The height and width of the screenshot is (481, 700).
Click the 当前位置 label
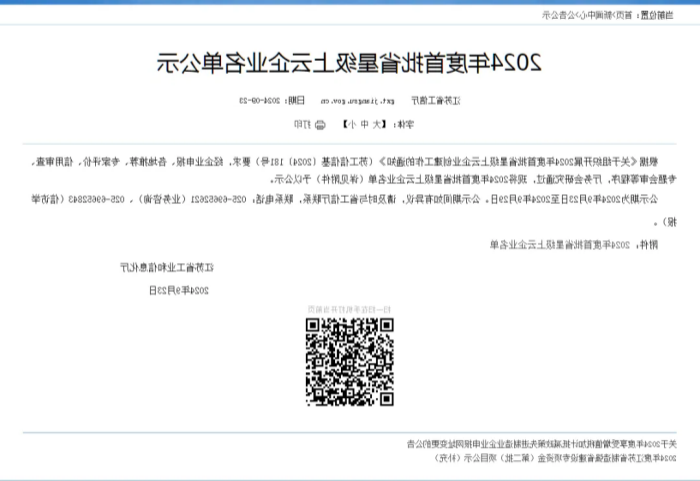click(x=657, y=15)
